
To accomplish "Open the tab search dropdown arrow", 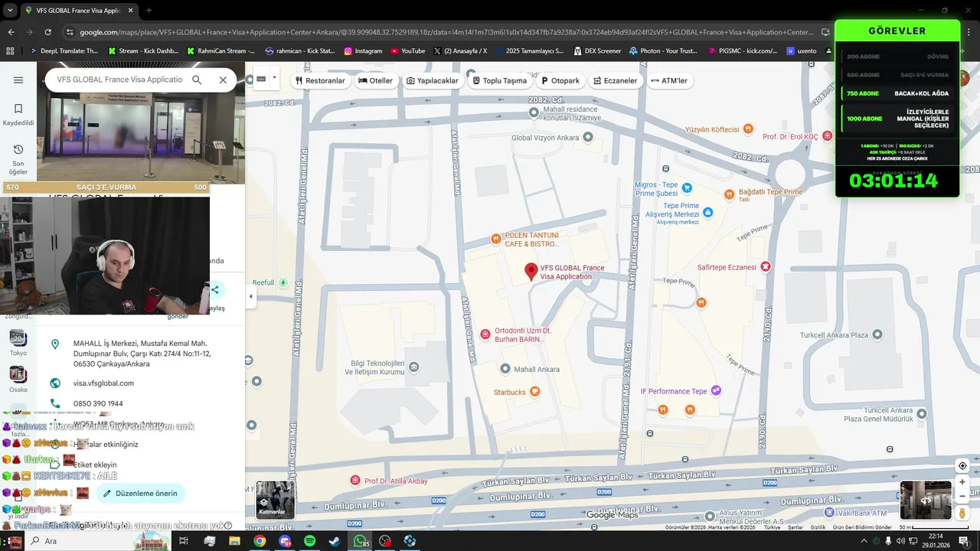I will click(x=10, y=11).
